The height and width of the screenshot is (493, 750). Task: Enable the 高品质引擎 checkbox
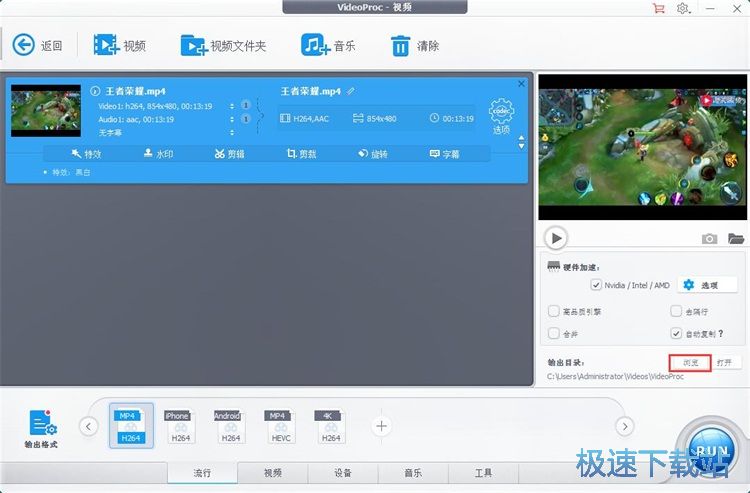pos(553,311)
